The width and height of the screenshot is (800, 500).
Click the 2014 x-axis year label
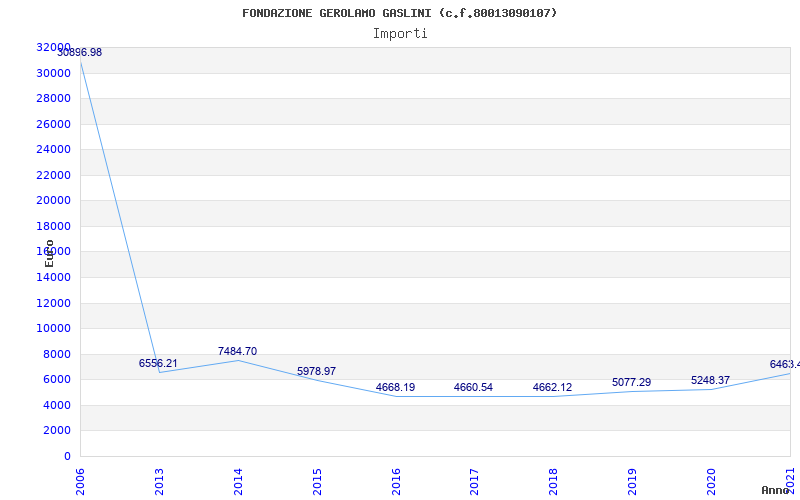238,482
